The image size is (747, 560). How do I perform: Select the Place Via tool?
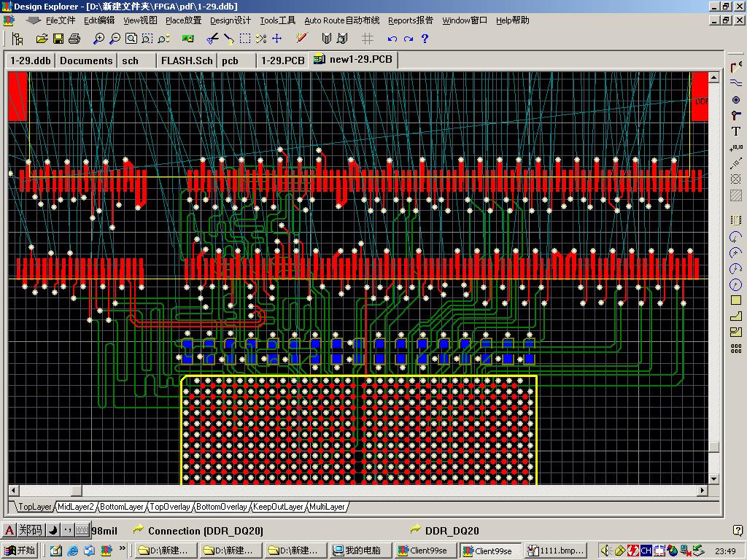pyautogui.click(x=735, y=115)
